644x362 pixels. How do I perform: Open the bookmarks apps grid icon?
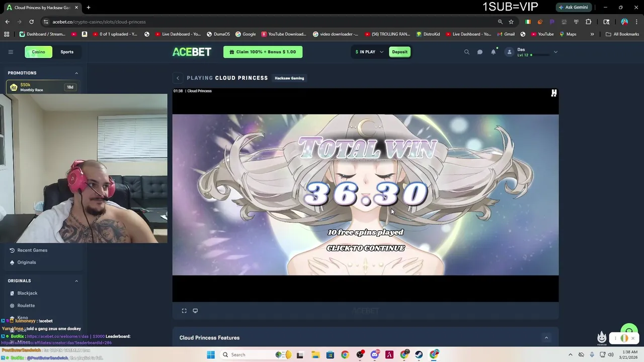(x=7, y=34)
